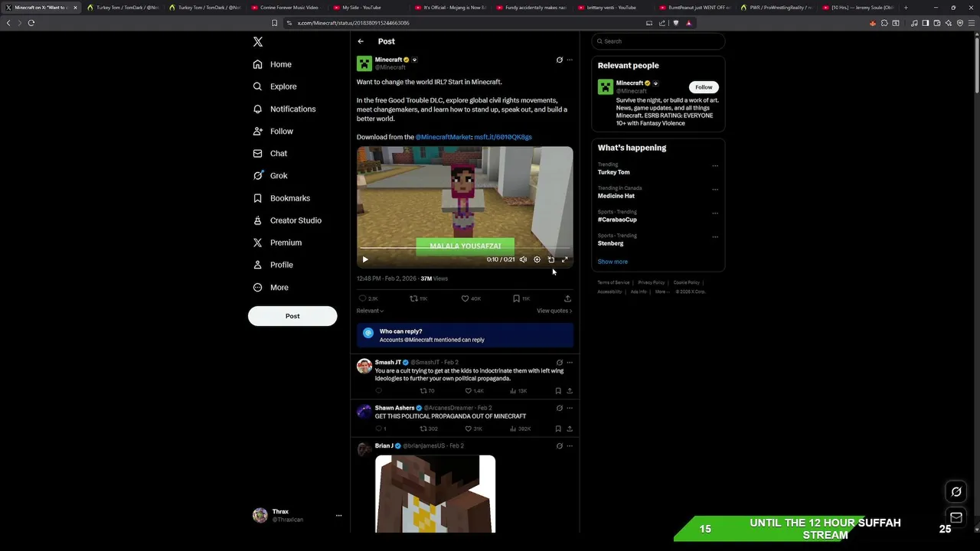Mute the video with the speaker icon

point(523,259)
